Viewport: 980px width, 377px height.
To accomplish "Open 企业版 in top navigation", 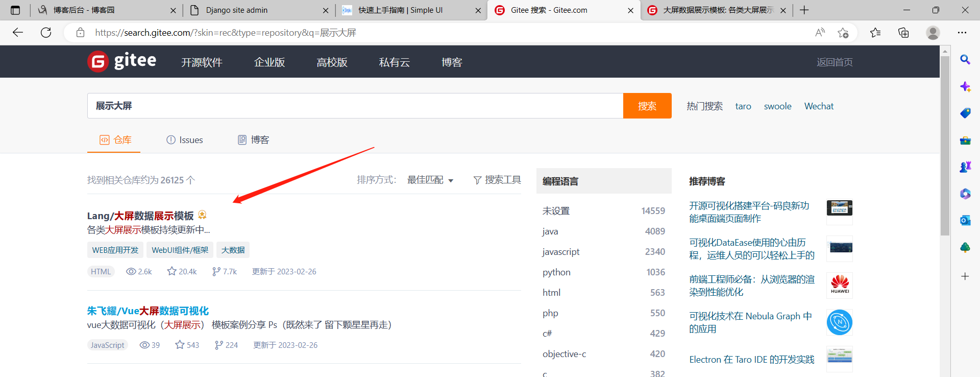I will [269, 62].
